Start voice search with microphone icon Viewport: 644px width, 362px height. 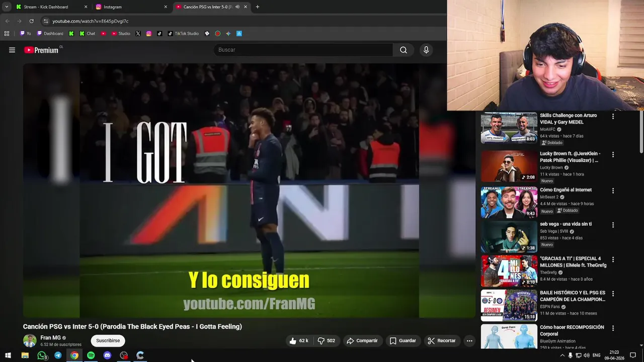(426, 50)
